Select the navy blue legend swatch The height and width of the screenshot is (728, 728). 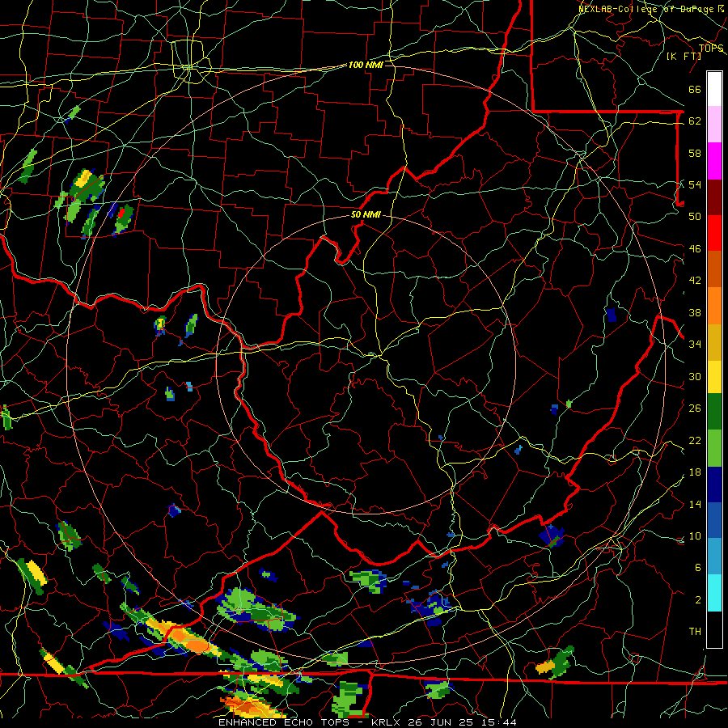tap(714, 485)
